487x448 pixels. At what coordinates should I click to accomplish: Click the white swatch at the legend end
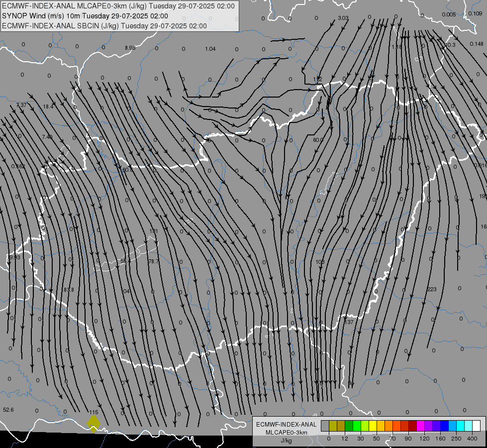click(476, 426)
